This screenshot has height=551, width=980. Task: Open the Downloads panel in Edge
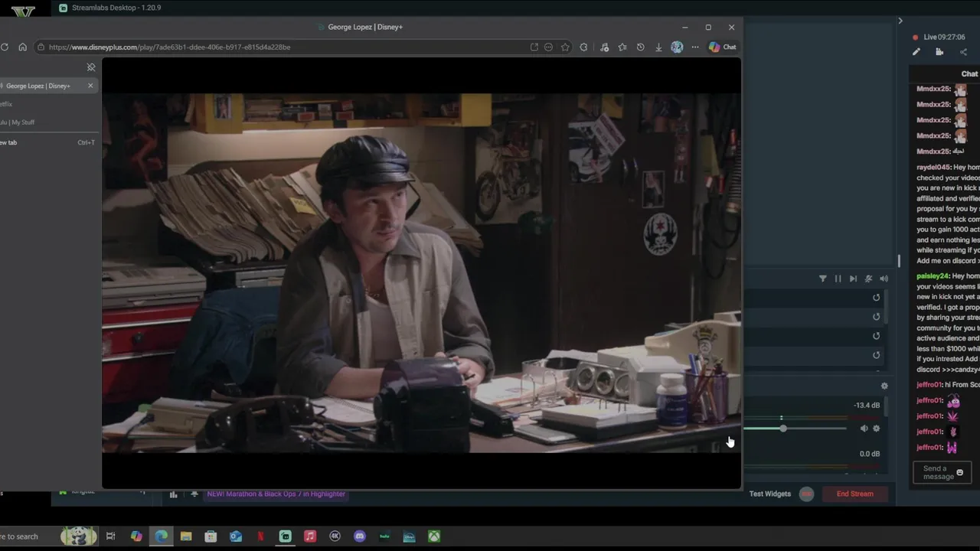658,47
